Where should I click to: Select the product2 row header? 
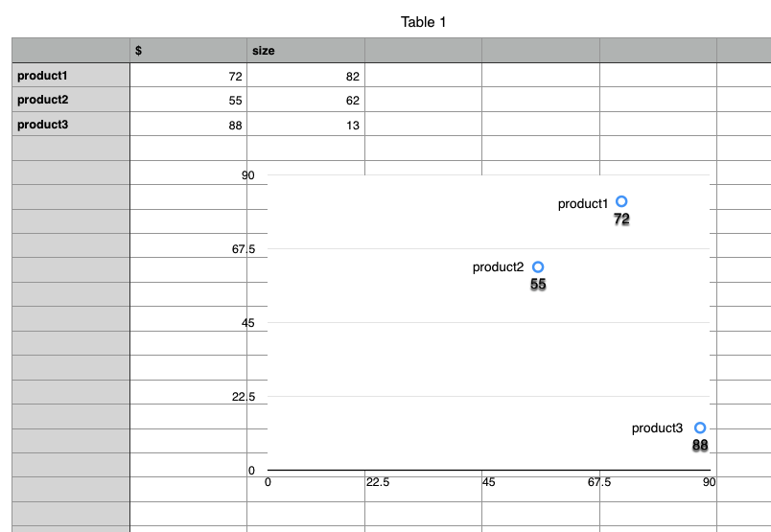(x=71, y=100)
